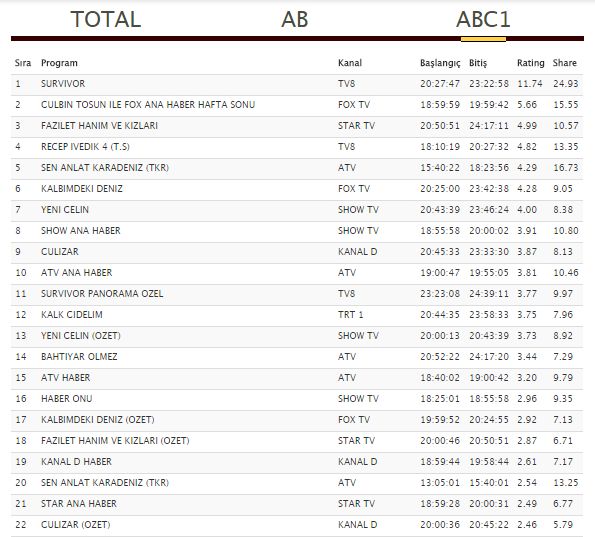Viewport: 595px width, 537px height.
Task: Click the Rating column header
Action: 530,63
